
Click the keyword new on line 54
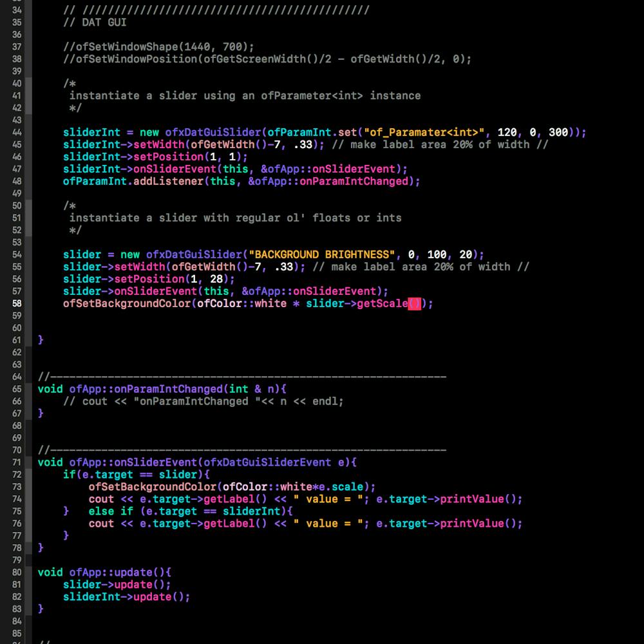(x=133, y=254)
